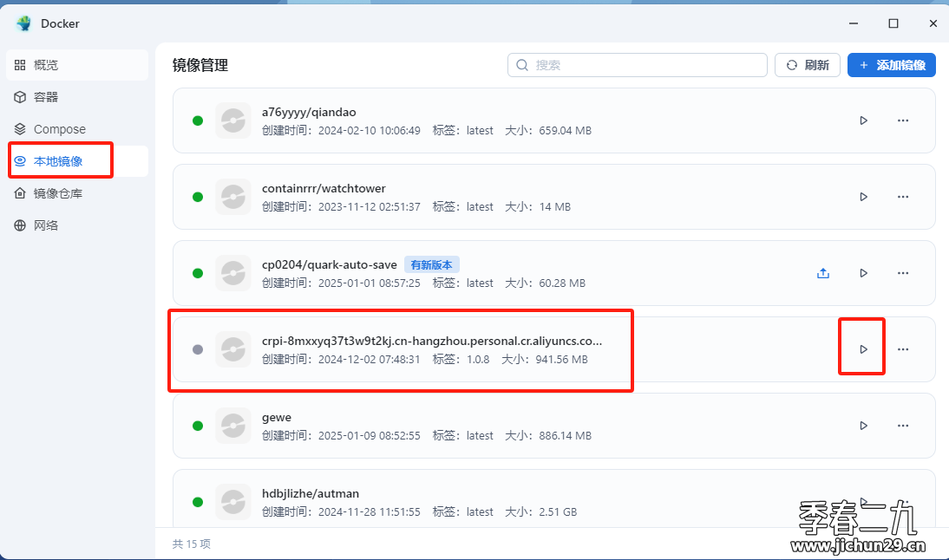This screenshot has height=560, width=949.
Task: Click the cp0204/quark-auto-save disc icon
Action: pyautogui.click(x=233, y=273)
